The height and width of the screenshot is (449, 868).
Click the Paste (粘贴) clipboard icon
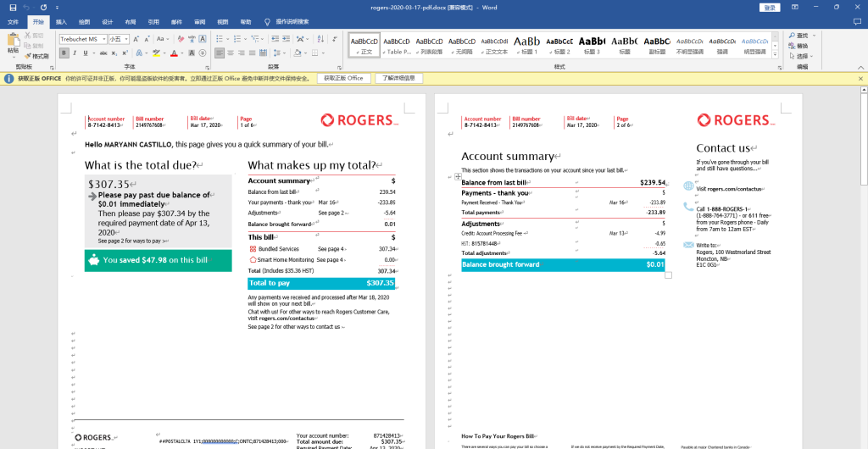tap(13, 42)
